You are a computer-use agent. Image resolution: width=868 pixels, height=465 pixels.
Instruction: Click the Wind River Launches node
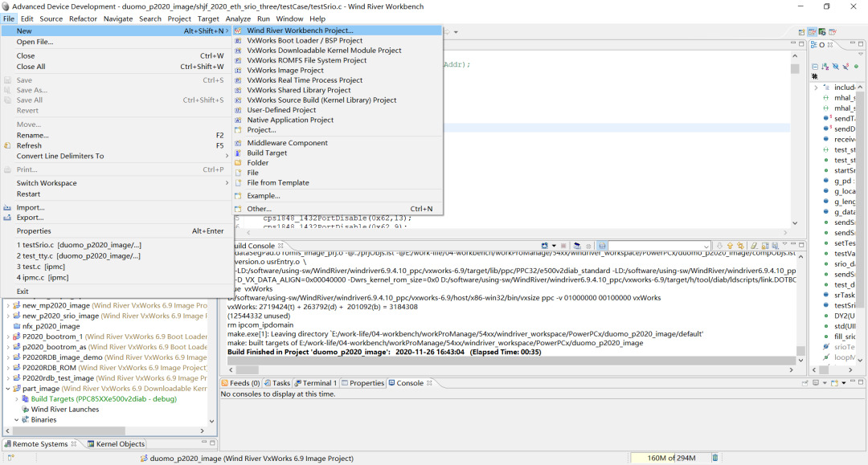[x=64, y=409]
